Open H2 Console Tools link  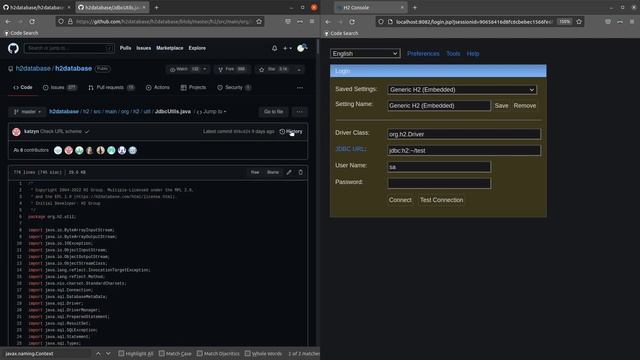point(453,53)
